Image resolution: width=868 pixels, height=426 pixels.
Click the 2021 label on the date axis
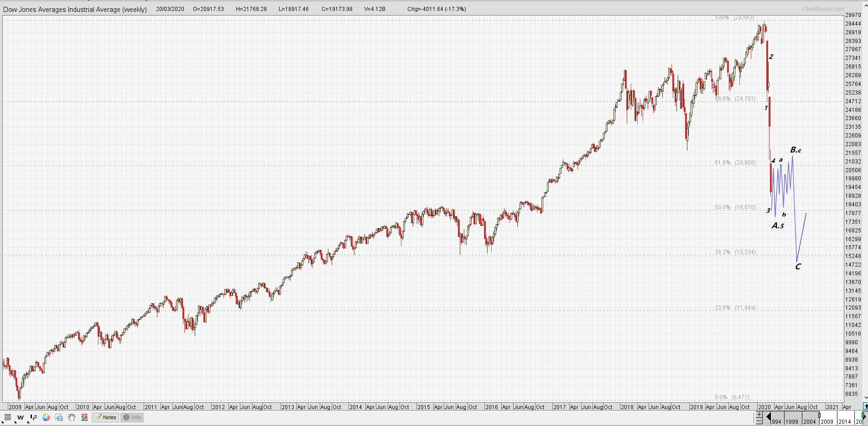832,407
